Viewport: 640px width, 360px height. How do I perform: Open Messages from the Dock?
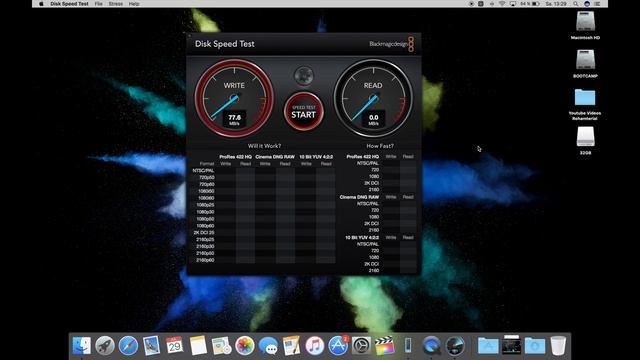(268, 346)
